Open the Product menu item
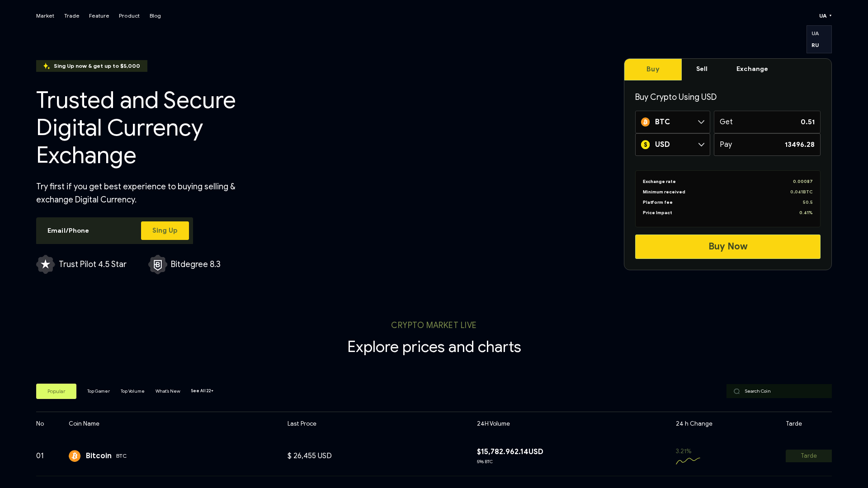Screen dimensions: 868x488 point(129,16)
